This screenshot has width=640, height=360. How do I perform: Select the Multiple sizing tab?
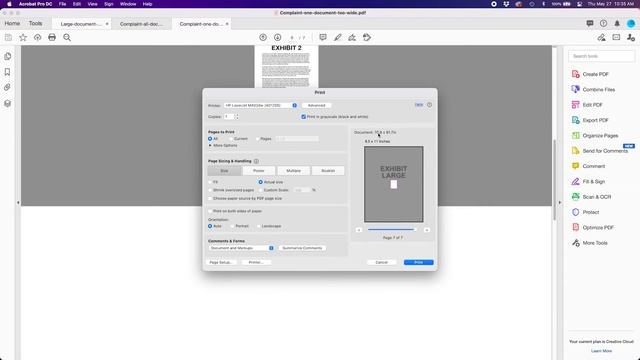293,171
